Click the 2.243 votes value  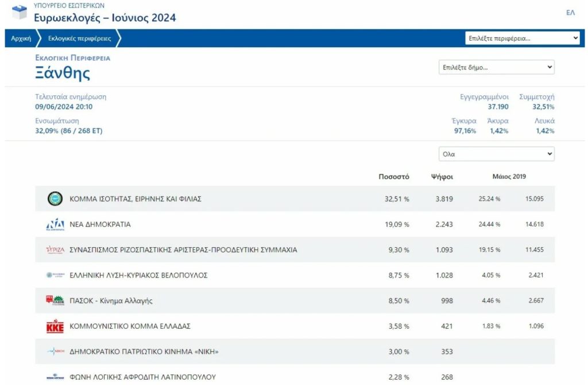[x=444, y=225]
